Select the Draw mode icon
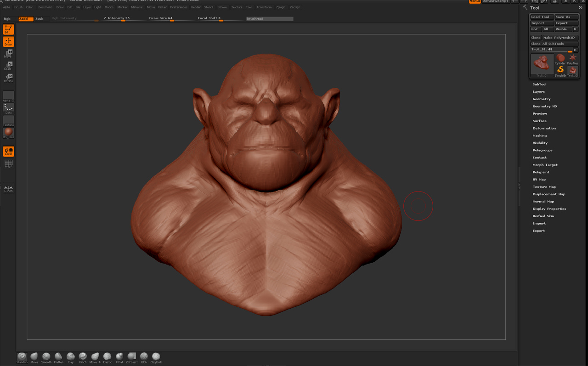This screenshot has width=588, height=366. point(8,41)
